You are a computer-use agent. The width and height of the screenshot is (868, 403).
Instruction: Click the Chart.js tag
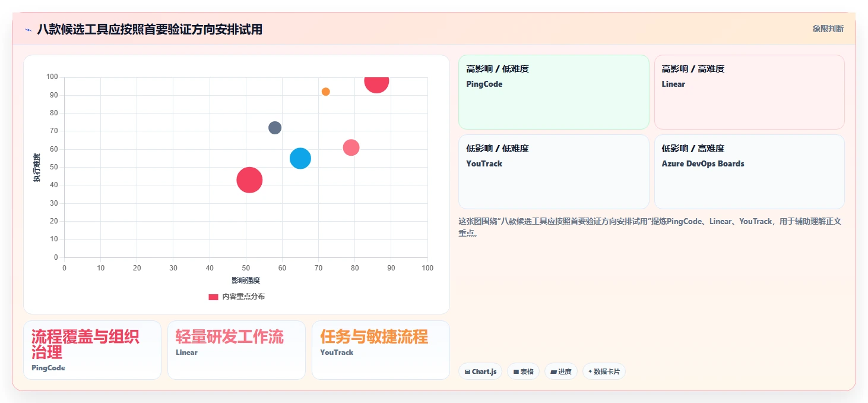click(x=480, y=371)
